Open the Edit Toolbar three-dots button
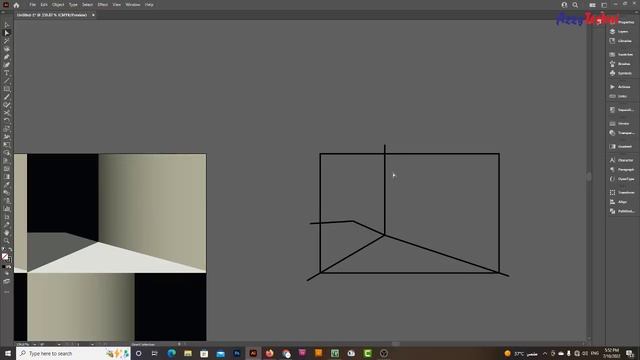This screenshot has width=640, height=360. coord(7,292)
